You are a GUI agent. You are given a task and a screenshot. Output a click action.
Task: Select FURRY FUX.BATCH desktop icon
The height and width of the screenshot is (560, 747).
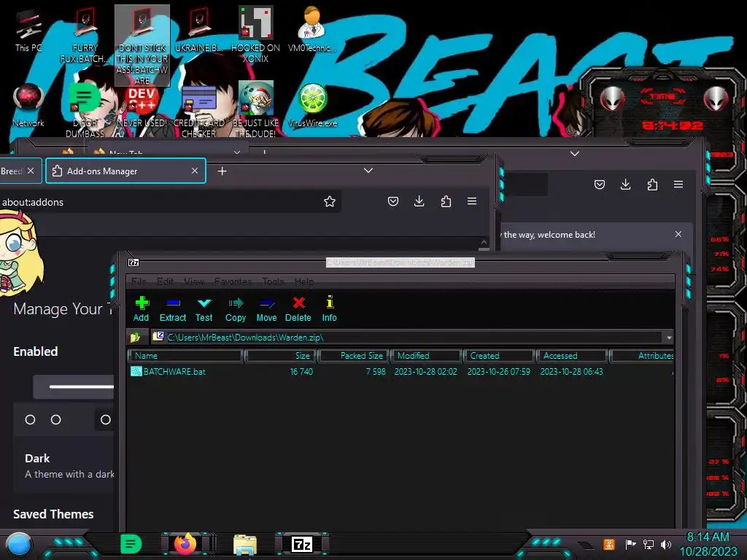click(x=85, y=36)
